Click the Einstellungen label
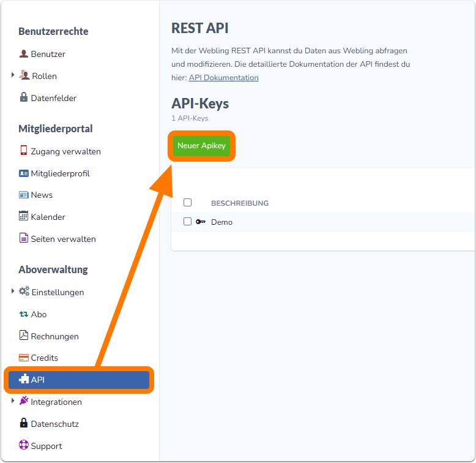The image size is (476, 463). (58, 292)
